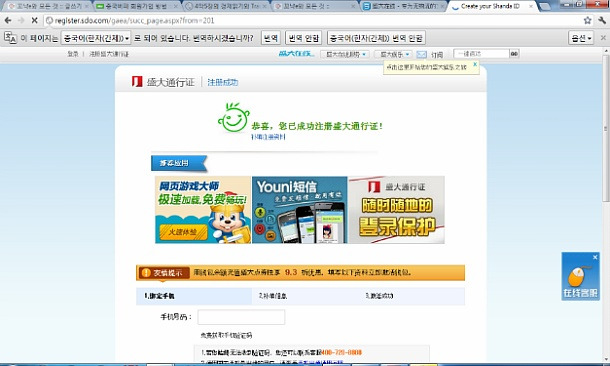Click the 登录 login link
The height and width of the screenshot is (366, 610).
click(73, 54)
